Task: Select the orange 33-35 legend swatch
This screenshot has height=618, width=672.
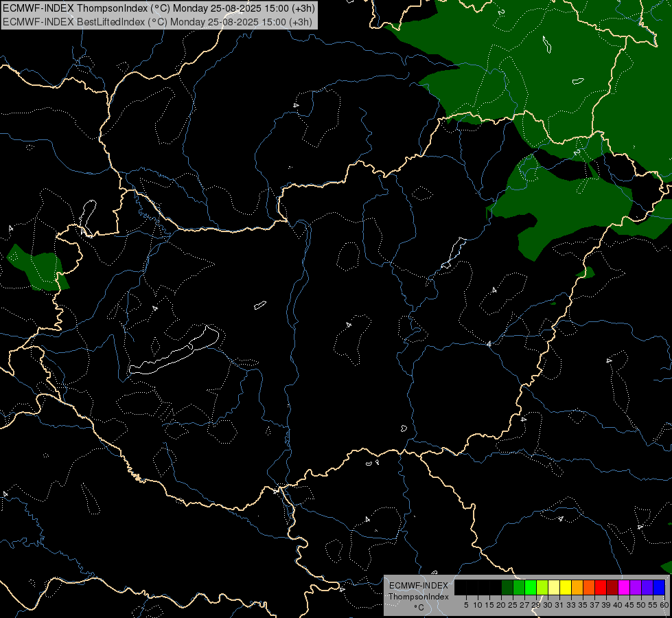Action: [577, 587]
